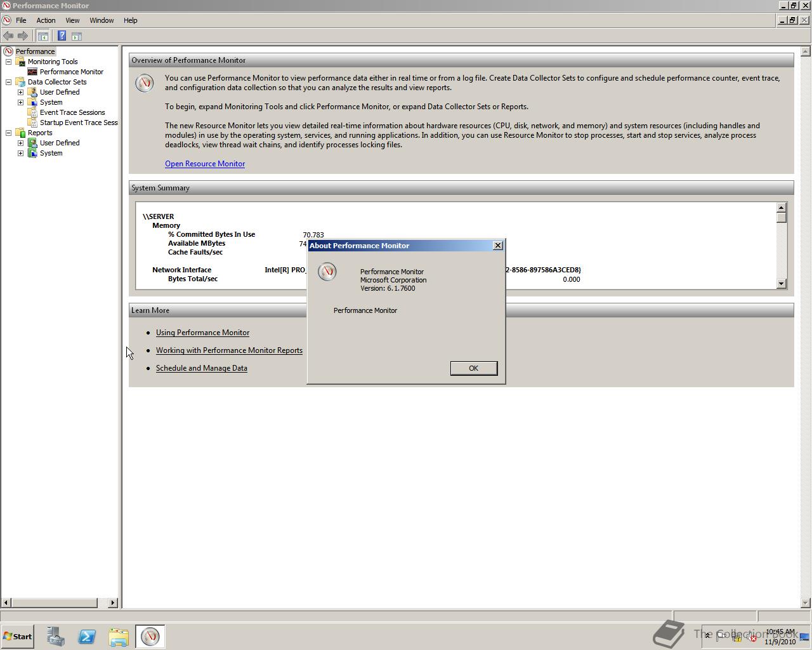
Task: Click the Reports folder icon
Action: (x=20, y=133)
